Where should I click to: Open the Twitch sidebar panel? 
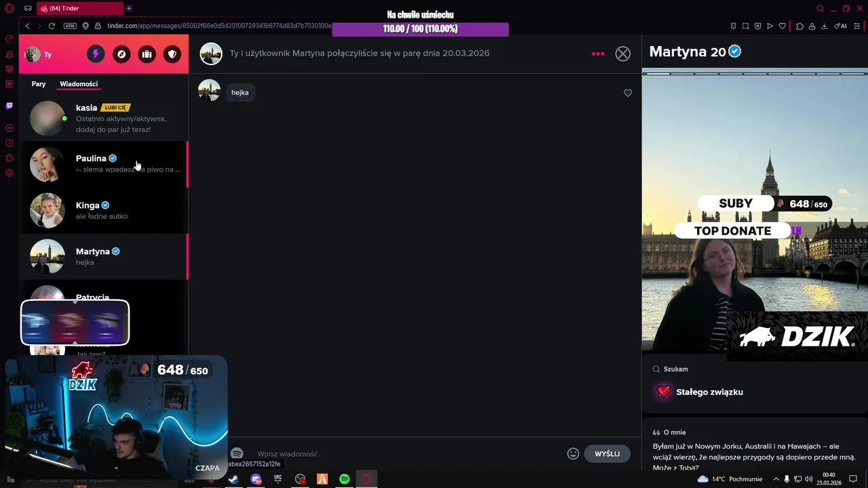click(9, 106)
